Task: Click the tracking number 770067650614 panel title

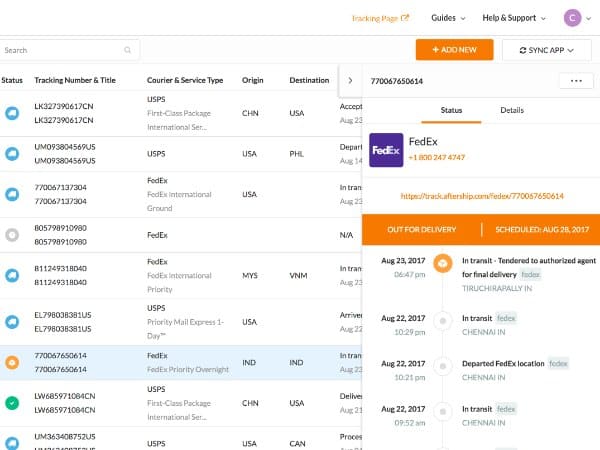Action: [396, 81]
